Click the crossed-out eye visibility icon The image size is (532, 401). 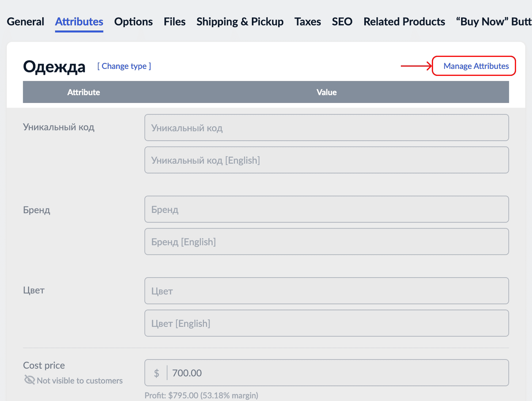(29, 380)
